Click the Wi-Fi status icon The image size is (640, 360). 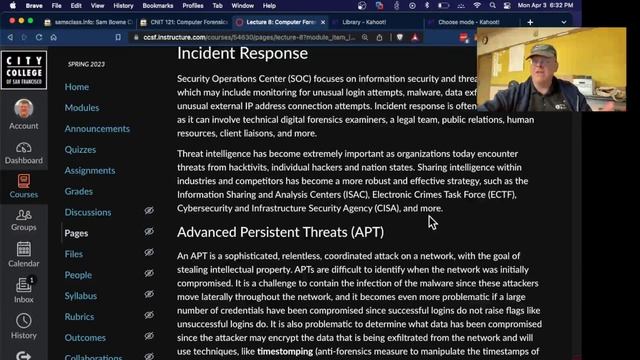(477, 6)
